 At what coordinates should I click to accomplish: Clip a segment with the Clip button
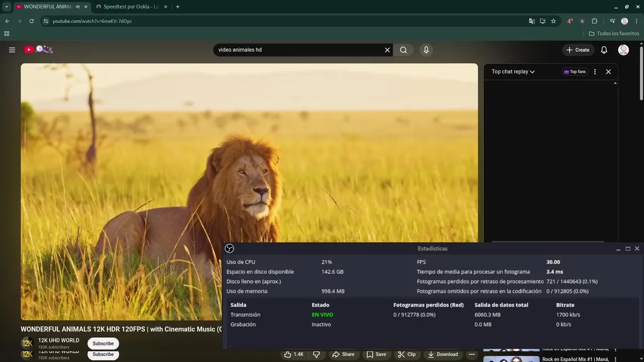[x=407, y=354]
